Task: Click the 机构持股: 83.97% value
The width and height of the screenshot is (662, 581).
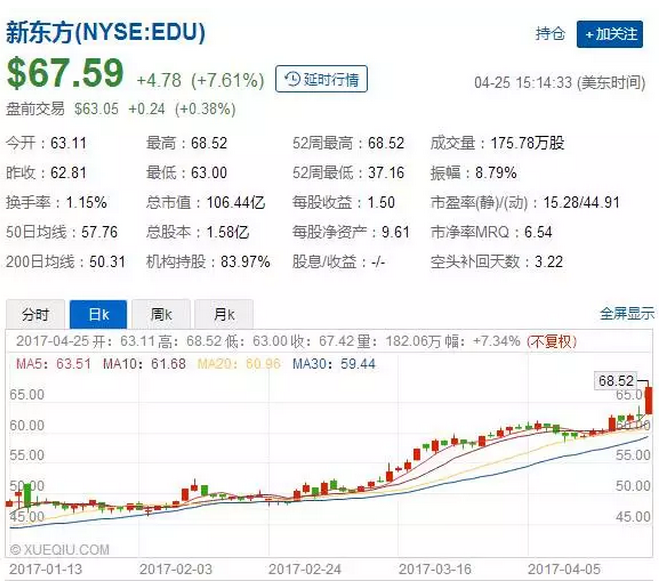Action: coord(245,262)
